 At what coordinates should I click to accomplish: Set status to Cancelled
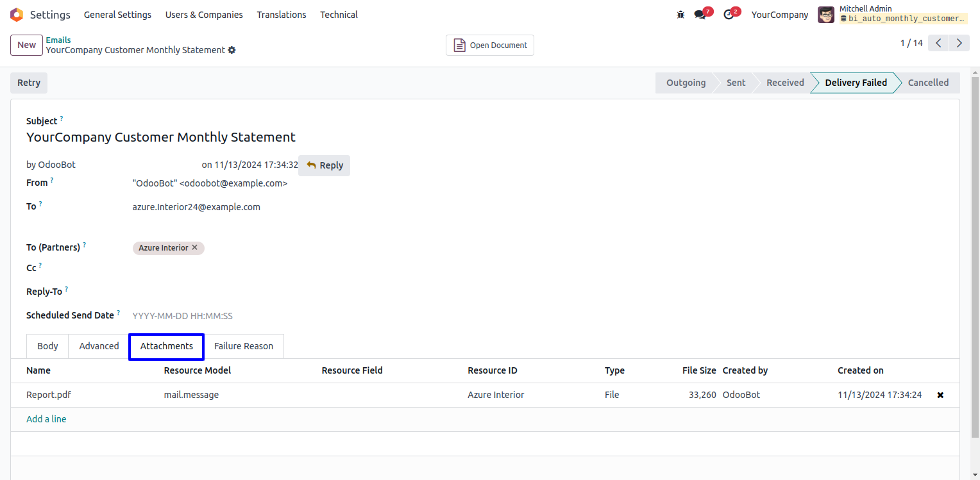[x=927, y=83]
